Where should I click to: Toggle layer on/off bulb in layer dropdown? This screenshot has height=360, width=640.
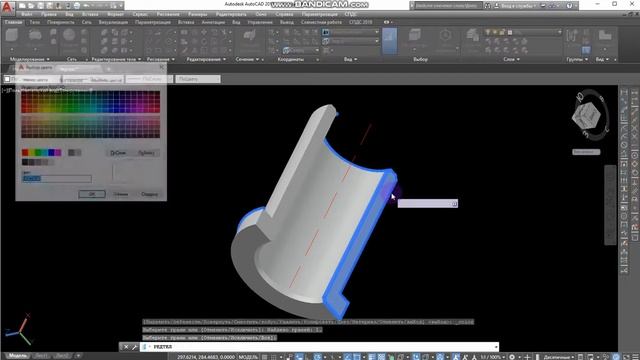point(488,32)
